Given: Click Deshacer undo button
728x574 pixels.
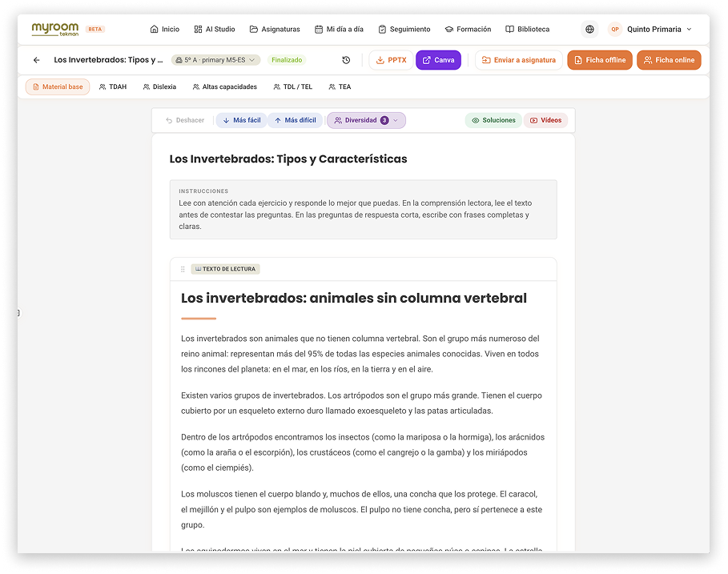Looking at the screenshot, I should 185,120.
